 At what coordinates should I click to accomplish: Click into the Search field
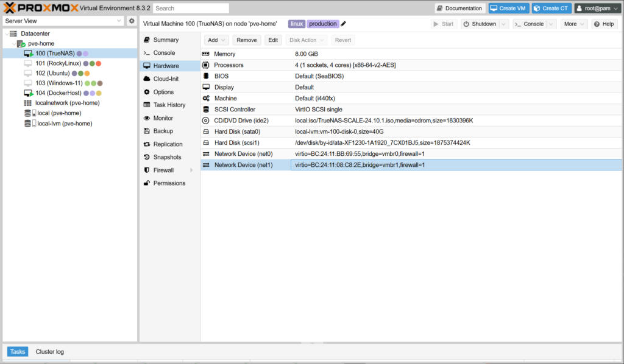(191, 9)
